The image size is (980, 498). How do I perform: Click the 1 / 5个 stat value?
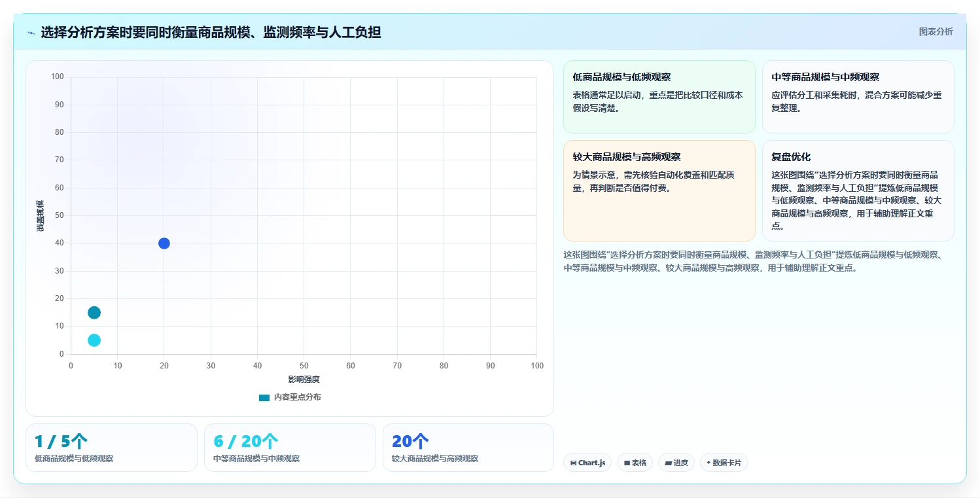61,441
